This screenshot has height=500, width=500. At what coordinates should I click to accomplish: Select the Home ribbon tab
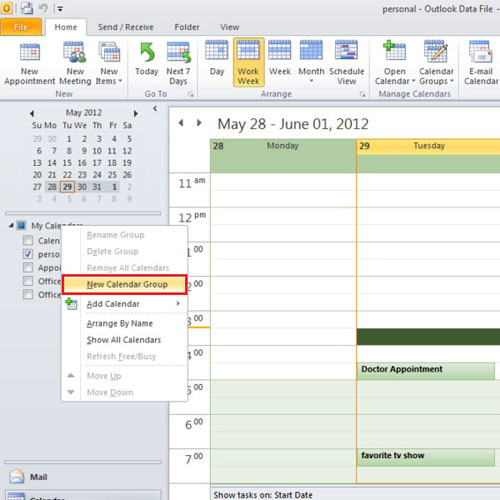tap(66, 27)
